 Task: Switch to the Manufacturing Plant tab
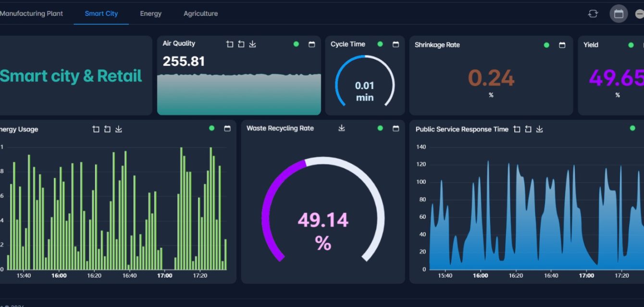click(x=31, y=13)
